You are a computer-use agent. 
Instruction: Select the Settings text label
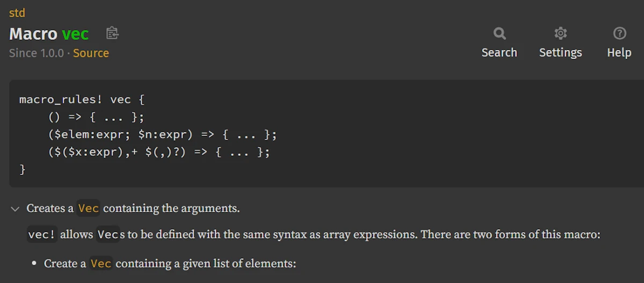(560, 53)
